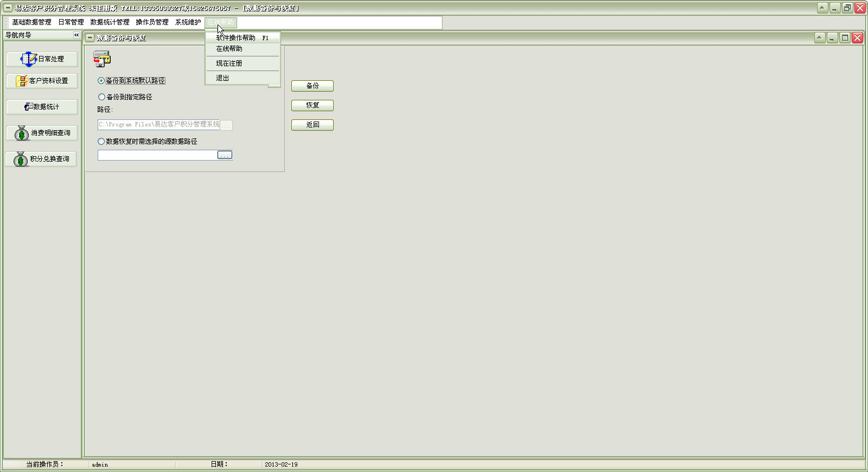Choose 软件操作帮助 F1 from dropdown menu
The image size is (868, 472).
(x=242, y=38)
